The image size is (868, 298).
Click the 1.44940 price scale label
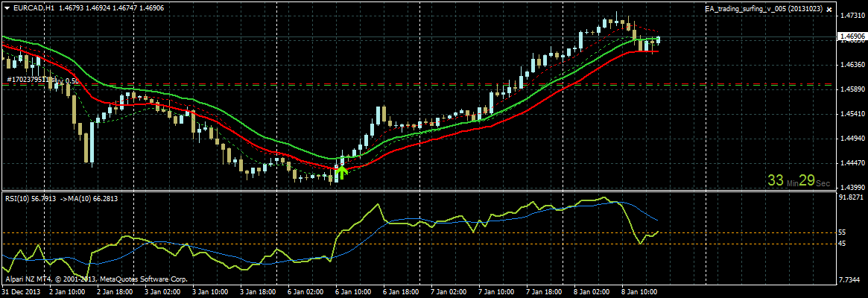852,139
